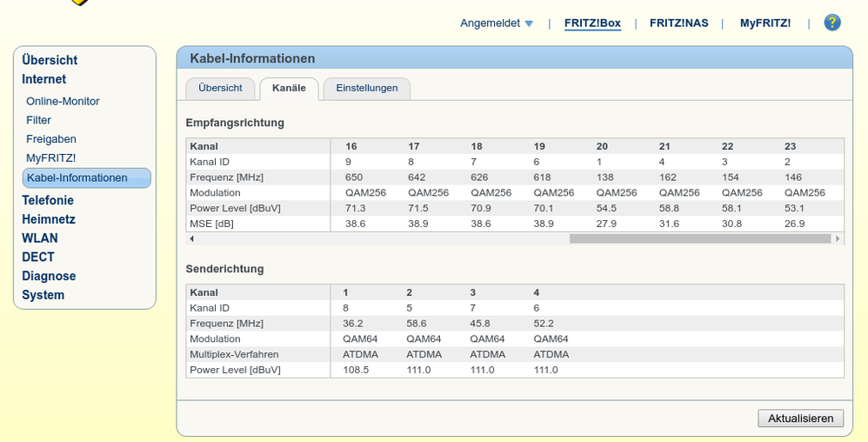Open Internet in the sidebar menu
Screen dimensions: 868x442
43,79
